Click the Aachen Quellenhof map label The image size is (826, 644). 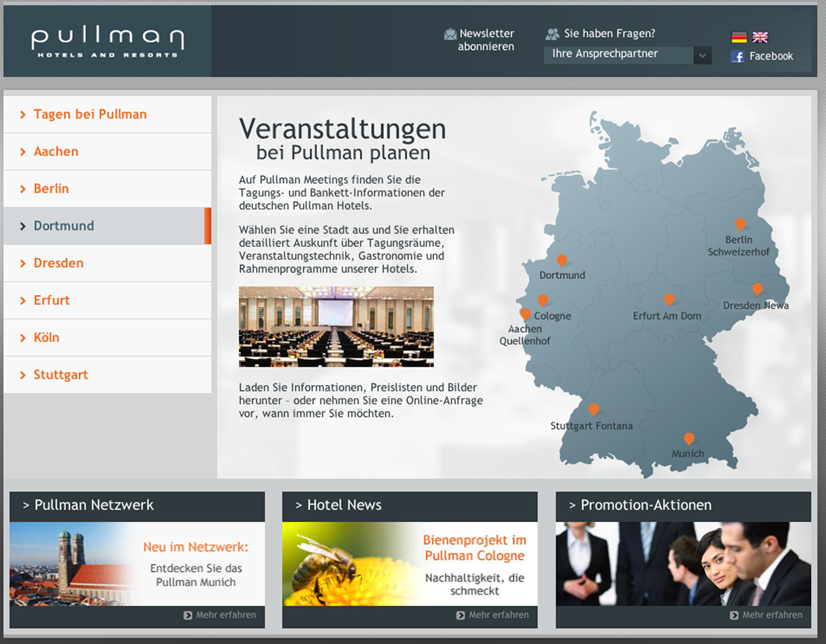click(x=525, y=335)
